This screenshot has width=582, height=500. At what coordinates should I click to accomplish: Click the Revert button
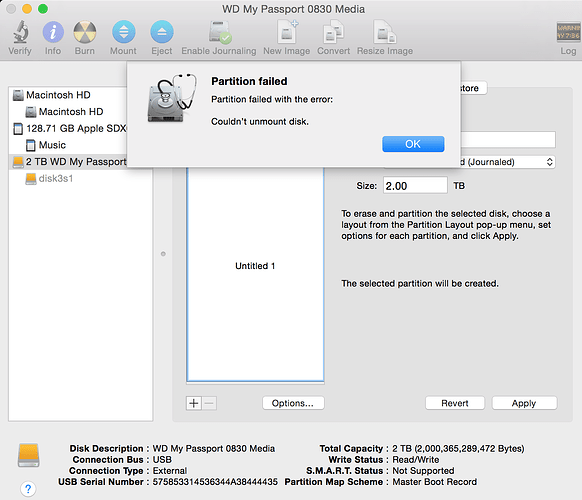(455, 403)
